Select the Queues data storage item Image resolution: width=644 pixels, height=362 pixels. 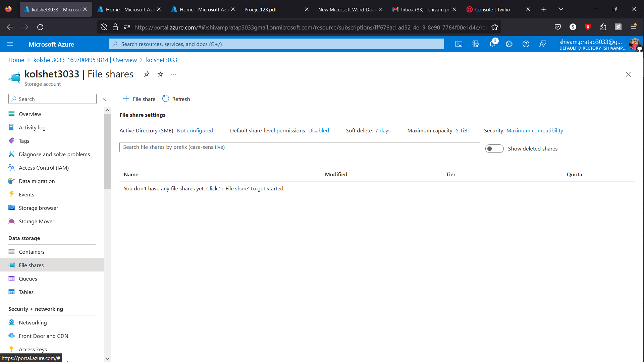click(x=28, y=279)
